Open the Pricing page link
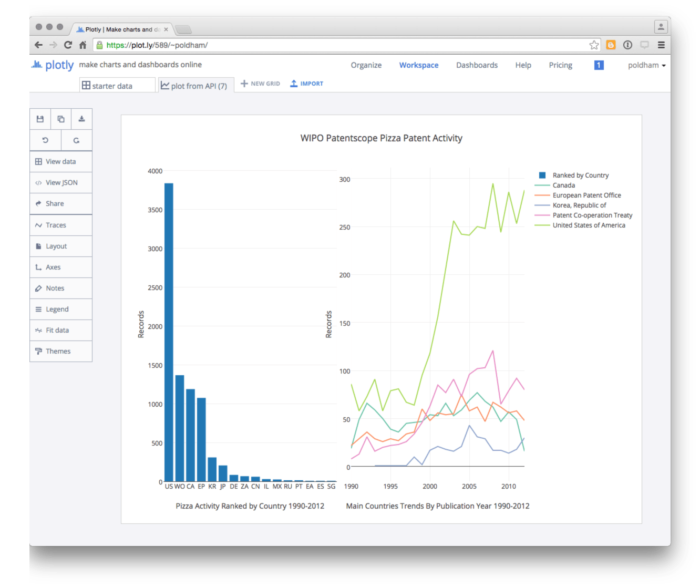 point(560,65)
